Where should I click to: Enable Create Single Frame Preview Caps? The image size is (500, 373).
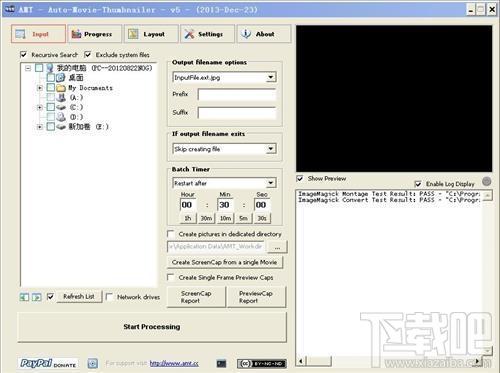[171, 277]
